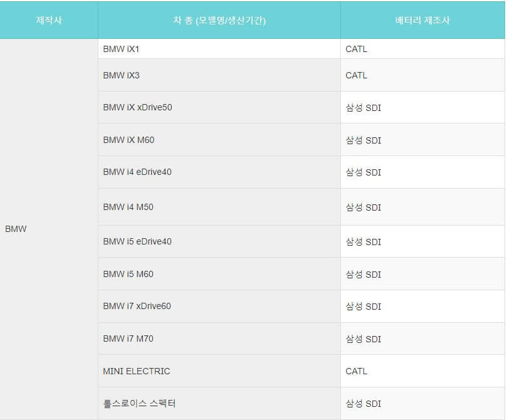Select the 롤스로이스 스펙터 cell
Viewport: 507px width, 420px height.
219,404
